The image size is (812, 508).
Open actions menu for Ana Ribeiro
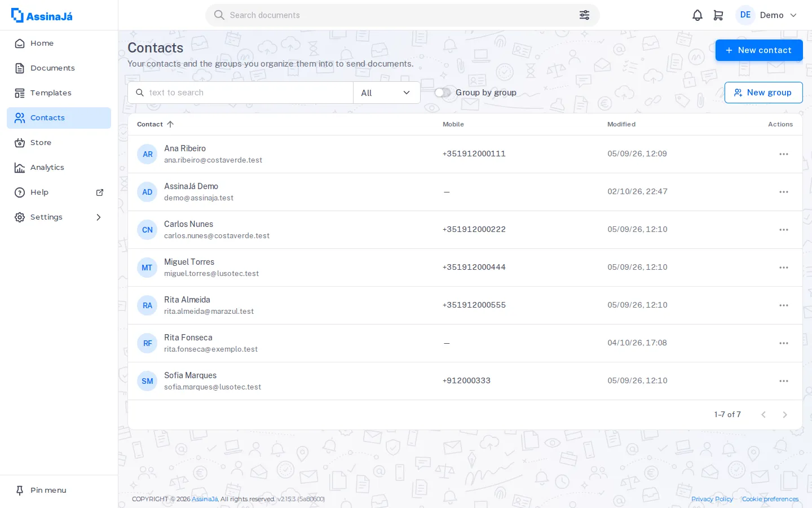pos(784,154)
